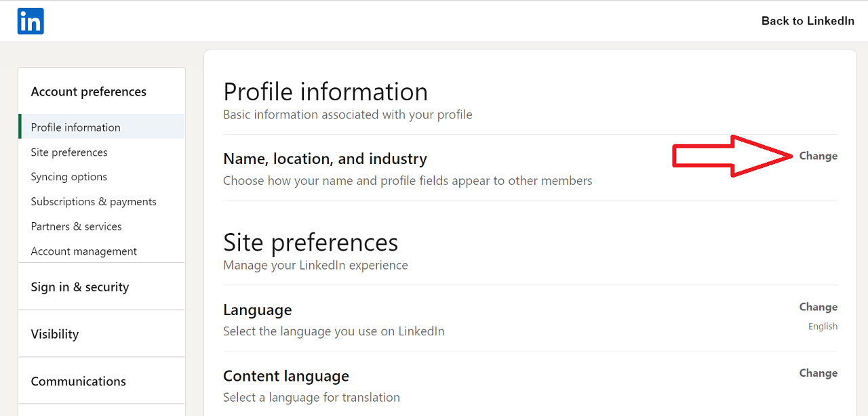Click the English current language value
The height and width of the screenshot is (416, 868).
click(823, 327)
